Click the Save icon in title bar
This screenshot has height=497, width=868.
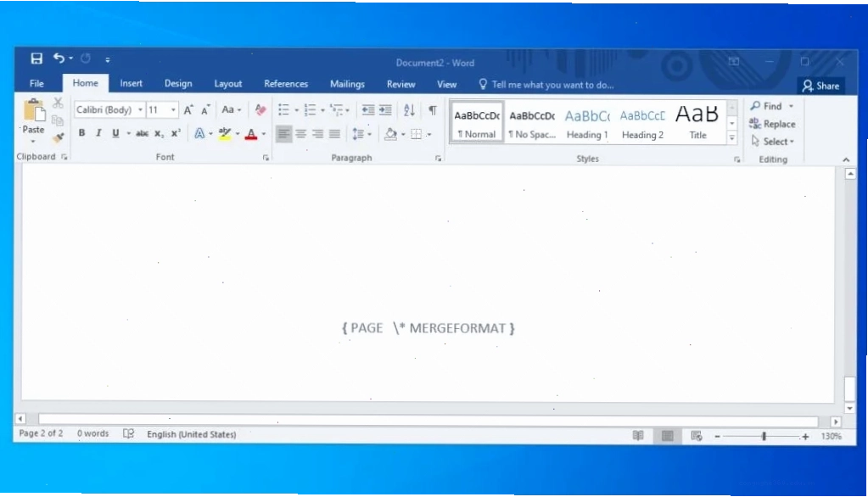(36, 59)
